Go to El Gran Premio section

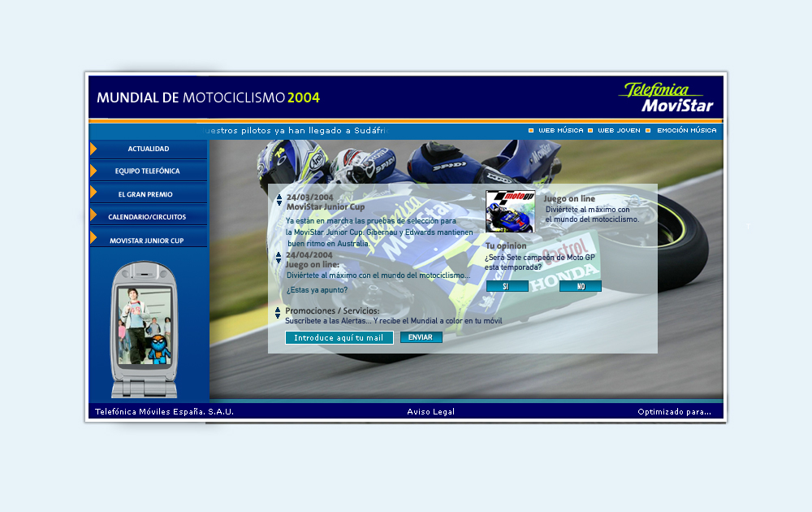coord(149,194)
